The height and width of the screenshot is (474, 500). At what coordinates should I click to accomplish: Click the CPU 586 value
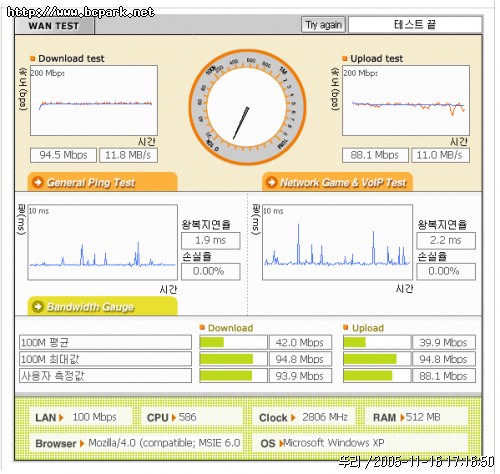188,417
